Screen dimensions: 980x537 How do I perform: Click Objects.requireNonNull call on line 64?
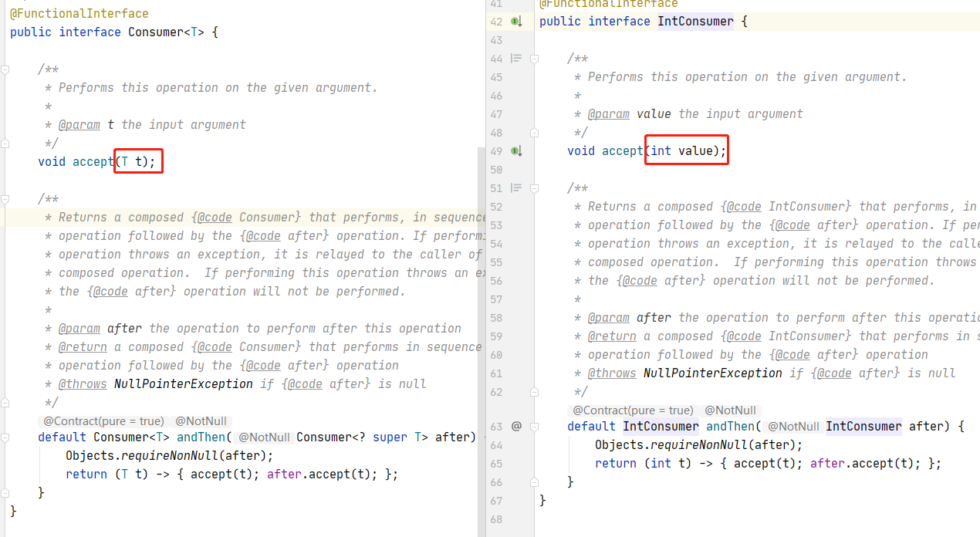698,445
